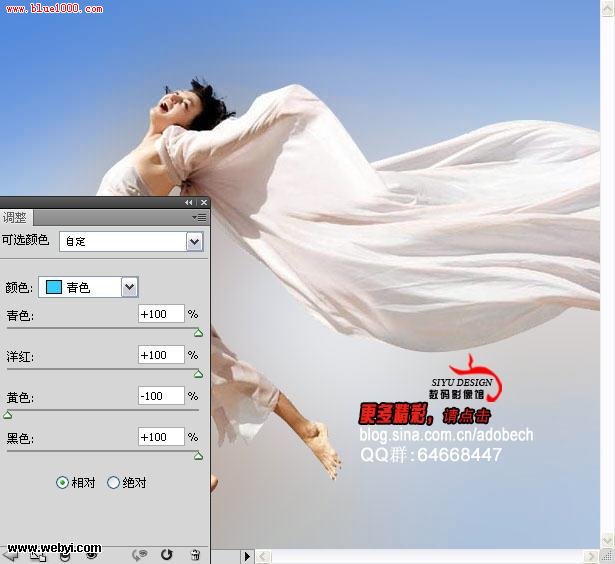The width and height of the screenshot is (615, 564).
Task: Click 黑色 value field showing +100
Action: [x=161, y=437]
